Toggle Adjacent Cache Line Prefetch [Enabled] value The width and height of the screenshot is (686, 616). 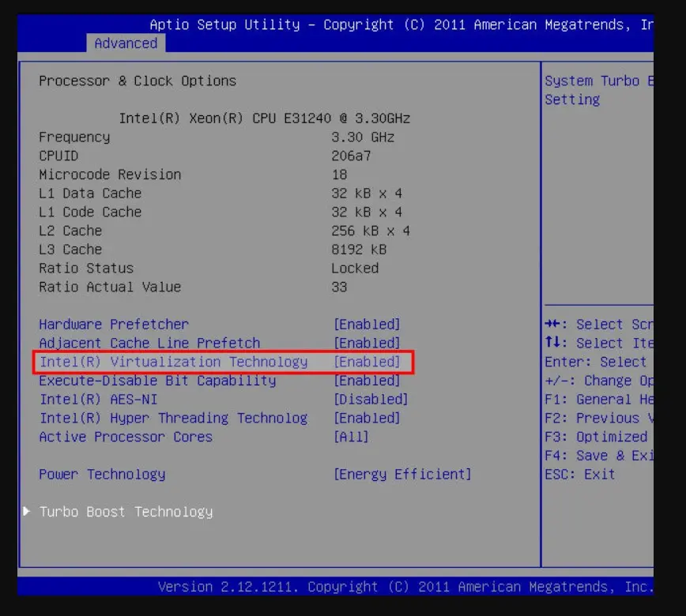[x=367, y=344]
